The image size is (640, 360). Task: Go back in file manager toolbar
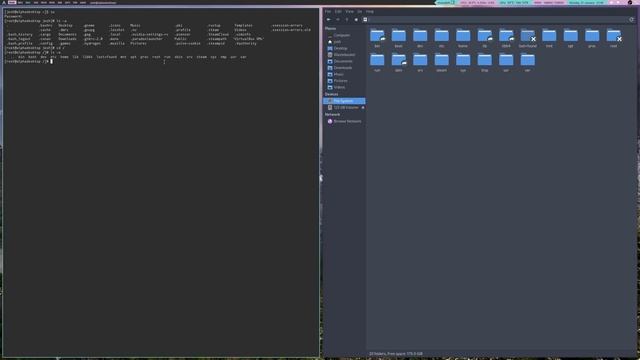pyautogui.click(x=329, y=20)
